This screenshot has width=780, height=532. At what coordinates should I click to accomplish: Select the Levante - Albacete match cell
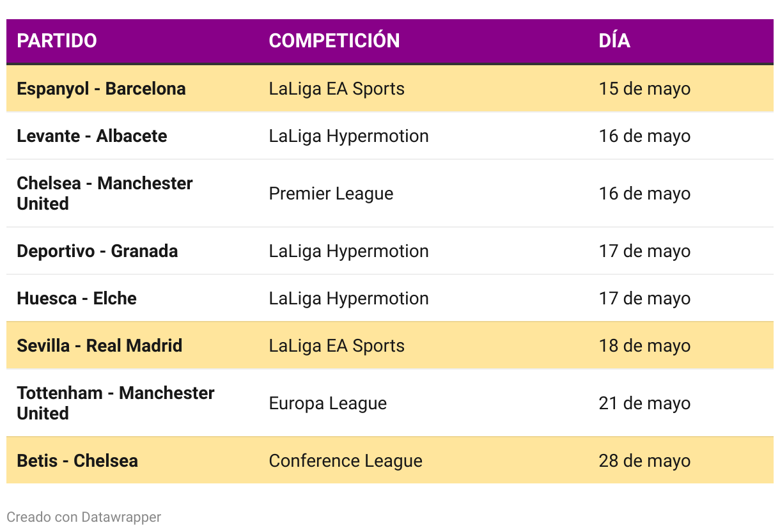[x=92, y=136]
